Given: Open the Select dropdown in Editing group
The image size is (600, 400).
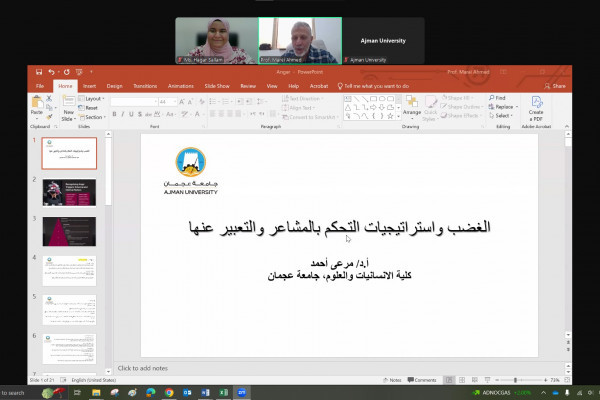Looking at the screenshot, I should 502,115.
